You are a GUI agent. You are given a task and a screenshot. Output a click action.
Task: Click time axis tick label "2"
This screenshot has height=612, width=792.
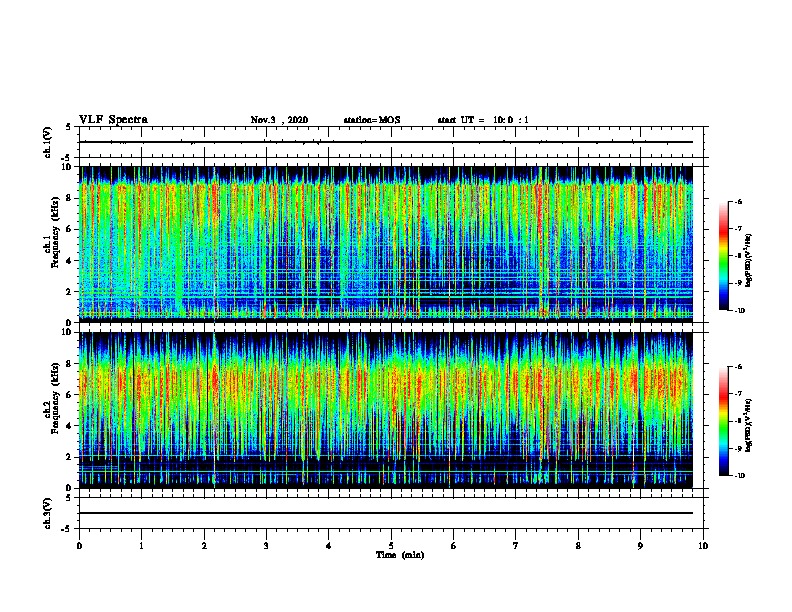click(x=204, y=546)
